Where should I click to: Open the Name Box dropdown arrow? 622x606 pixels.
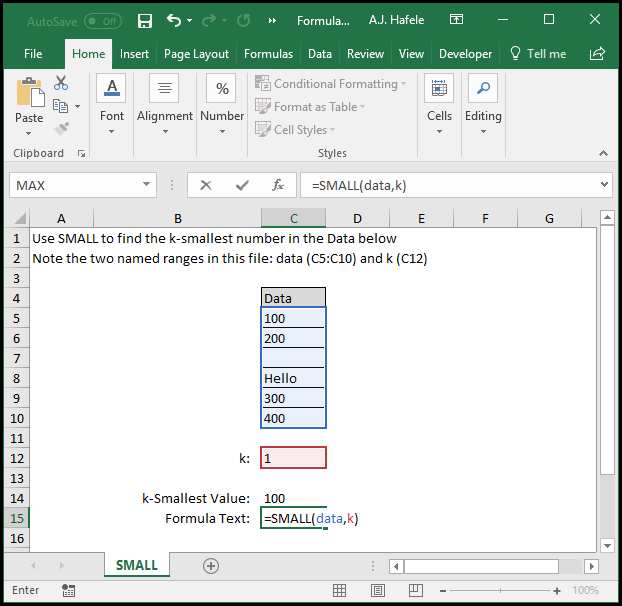click(x=146, y=184)
